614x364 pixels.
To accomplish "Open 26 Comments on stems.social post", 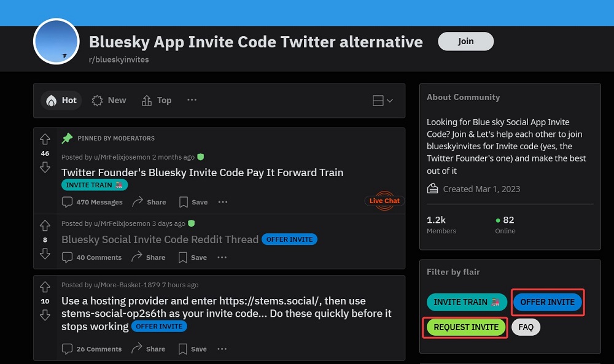I will [x=91, y=349].
